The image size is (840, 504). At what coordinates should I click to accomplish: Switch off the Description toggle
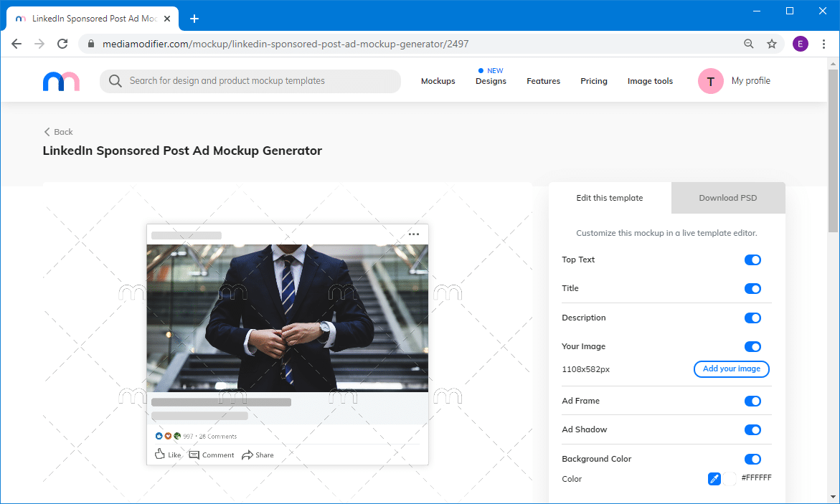pos(752,318)
